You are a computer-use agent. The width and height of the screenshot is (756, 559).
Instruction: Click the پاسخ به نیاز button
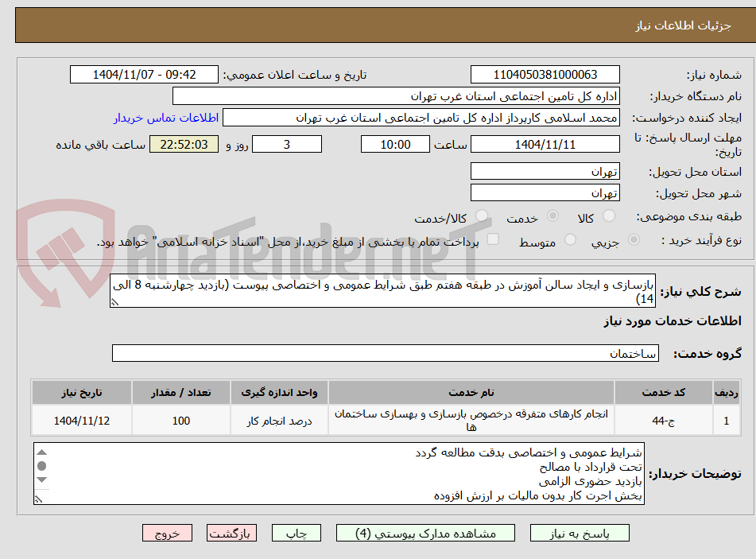580,533
